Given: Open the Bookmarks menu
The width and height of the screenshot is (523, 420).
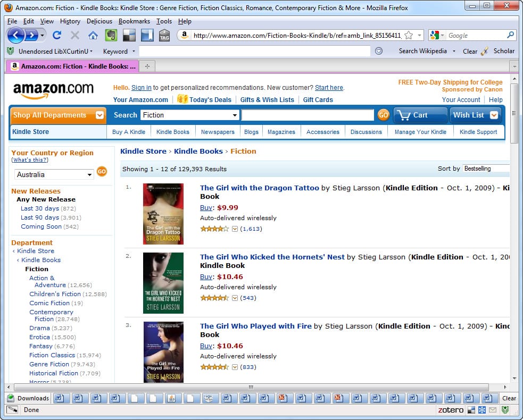Looking at the screenshot, I should click(x=134, y=21).
